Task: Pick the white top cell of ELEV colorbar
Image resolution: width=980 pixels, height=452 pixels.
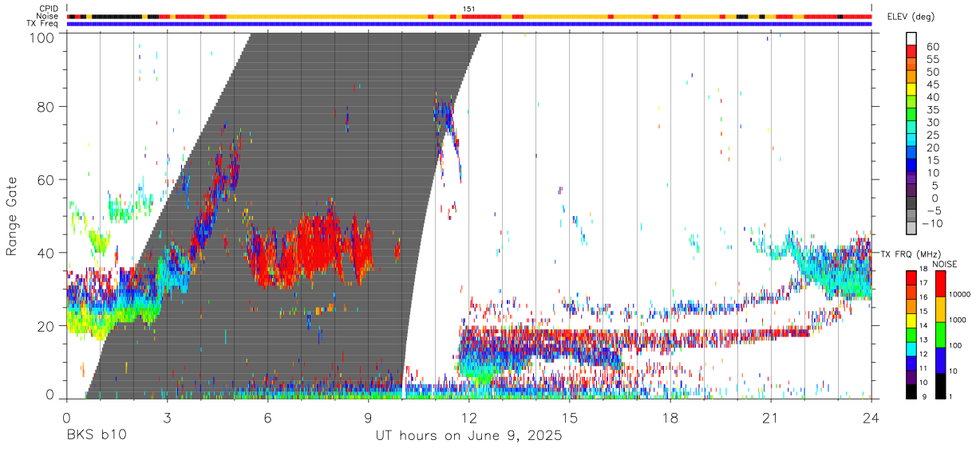Action: pyautogui.click(x=911, y=37)
